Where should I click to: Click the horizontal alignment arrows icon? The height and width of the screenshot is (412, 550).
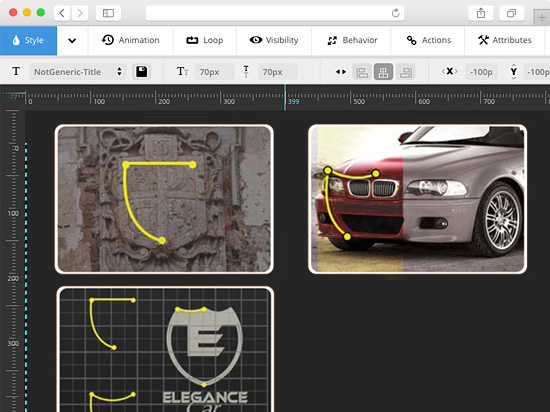(341, 72)
